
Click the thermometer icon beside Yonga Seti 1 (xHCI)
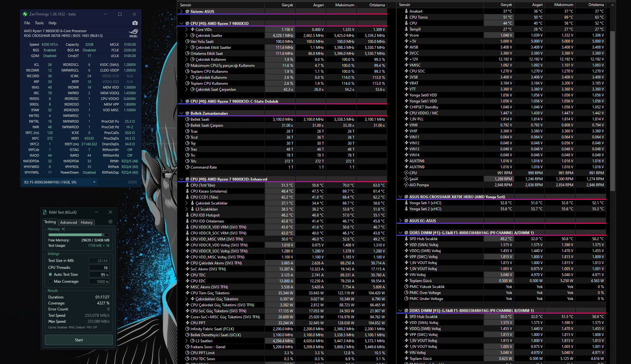(x=406, y=203)
